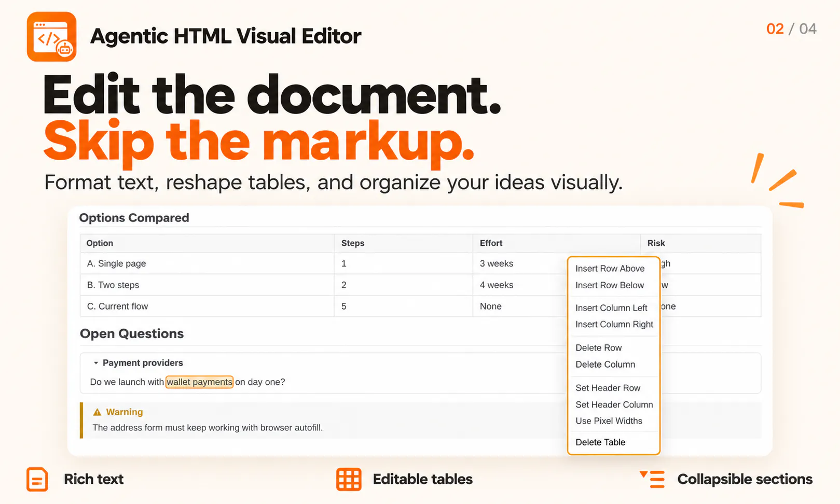Viewport: 840px width, 504px height.
Task: Click the Option column header
Action: pyautogui.click(x=207, y=243)
